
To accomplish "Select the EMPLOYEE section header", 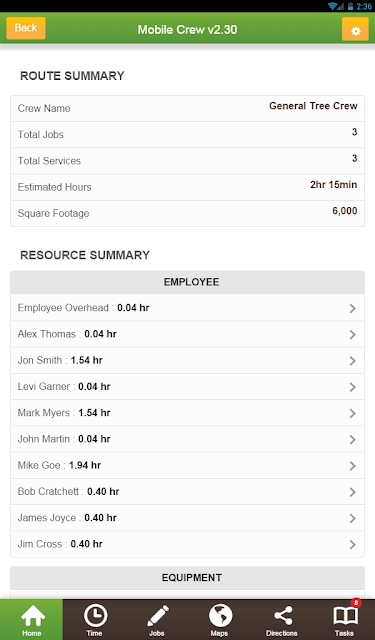I will 187,282.
